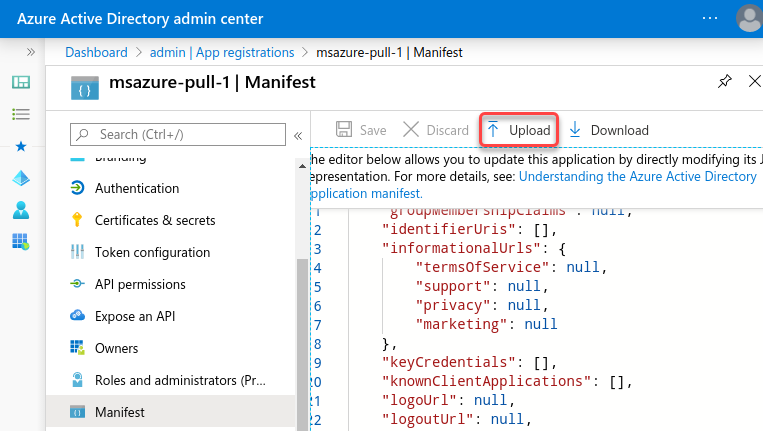Open the top bar ellipsis menu
The height and width of the screenshot is (431, 763).
click(710, 18)
